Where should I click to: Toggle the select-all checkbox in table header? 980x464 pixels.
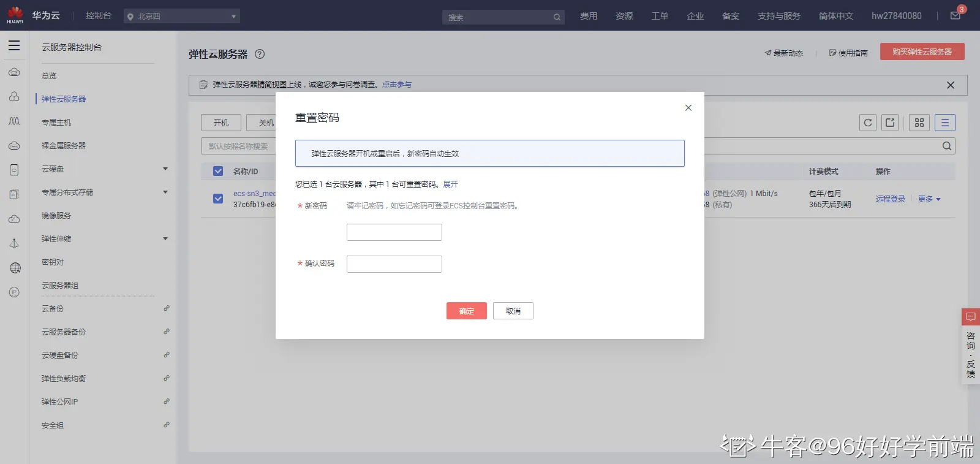[218, 171]
